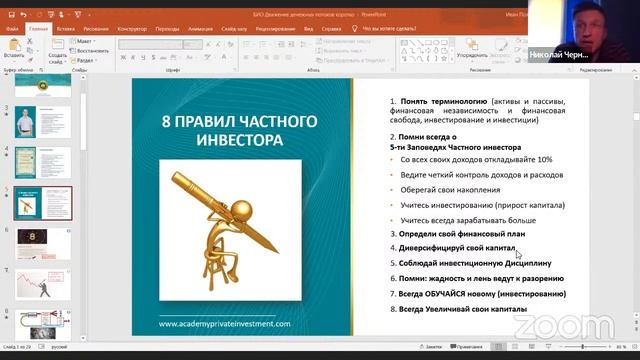Click the lightbulb Tell Me icon
The height and width of the screenshot is (360, 640).
click(354, 29)
